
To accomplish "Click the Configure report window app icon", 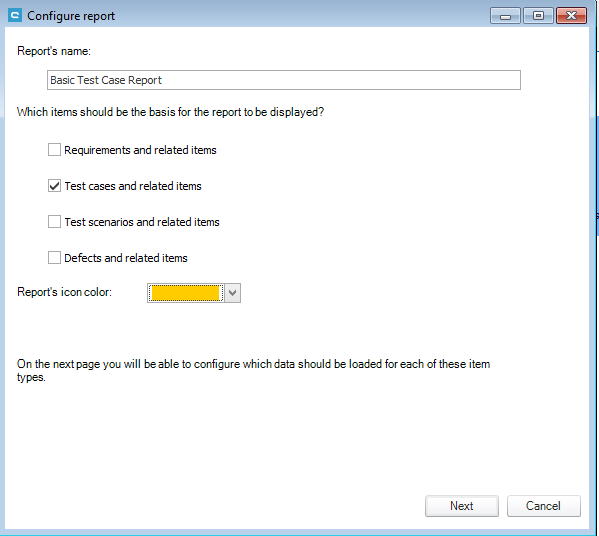I will pos(15,15).
